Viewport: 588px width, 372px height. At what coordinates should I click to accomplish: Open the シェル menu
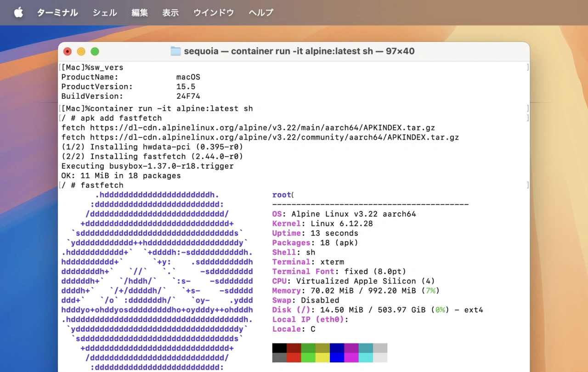[x=105, y=12]
